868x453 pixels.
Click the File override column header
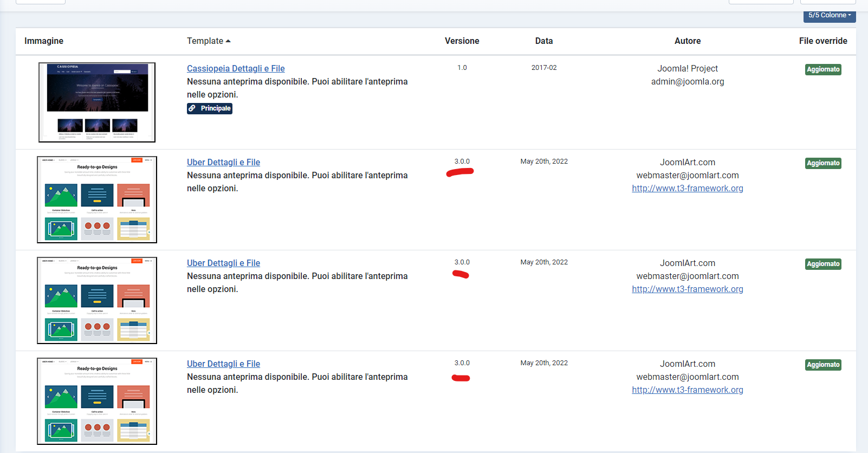(822, 41)
